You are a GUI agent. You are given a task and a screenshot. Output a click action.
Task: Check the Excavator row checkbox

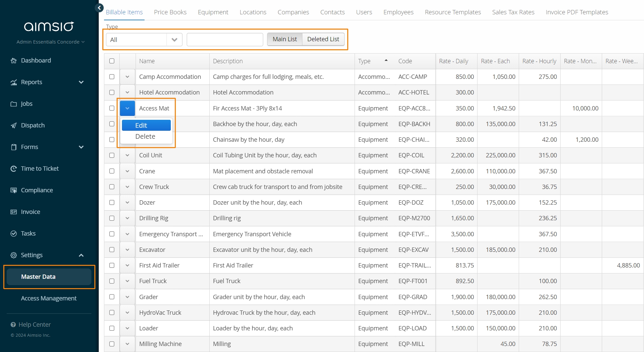click(x=112, y=250)
